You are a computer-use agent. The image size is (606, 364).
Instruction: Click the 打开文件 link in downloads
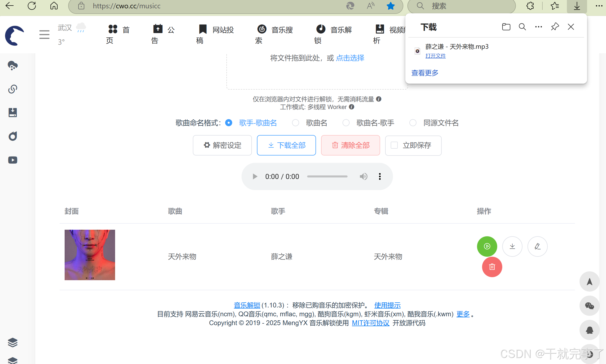[x=435, y=56]
